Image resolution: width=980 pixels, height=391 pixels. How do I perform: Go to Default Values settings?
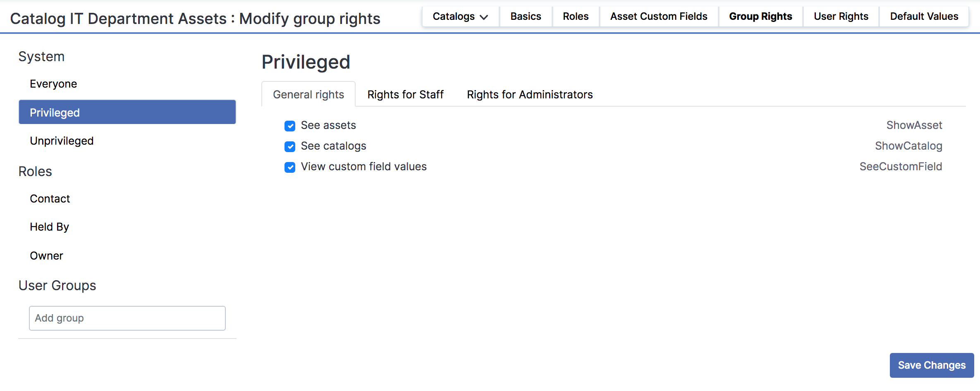coord(924,17)
